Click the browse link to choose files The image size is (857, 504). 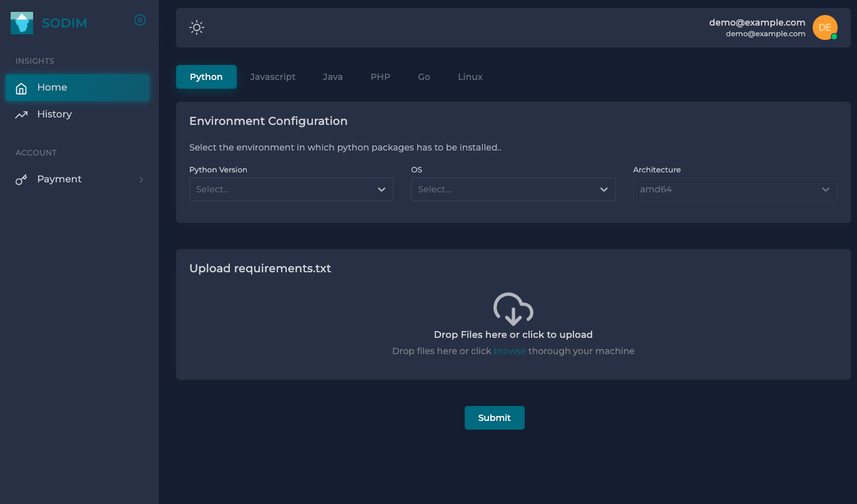click(509, 351)
